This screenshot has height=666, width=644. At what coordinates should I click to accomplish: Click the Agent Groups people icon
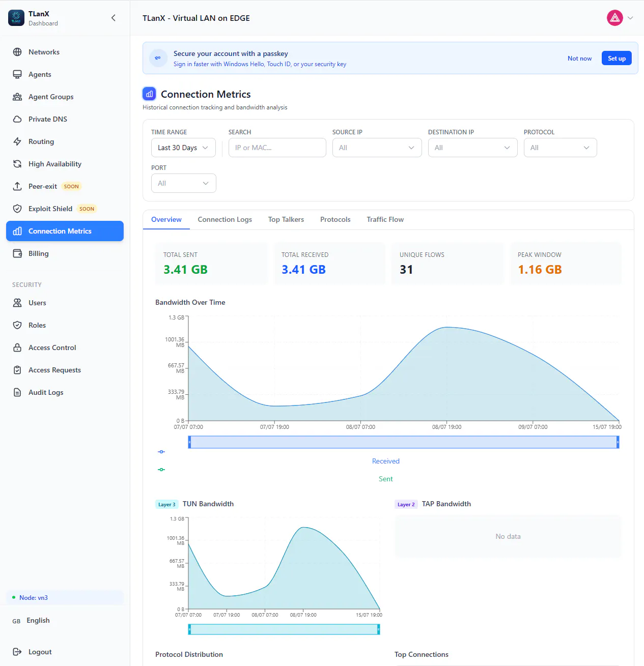pyautogui.click(x=17, y=97)
